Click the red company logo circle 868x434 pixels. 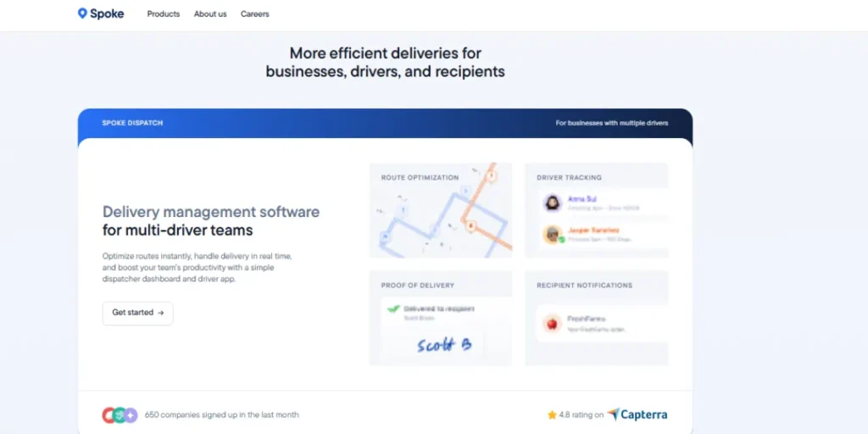pyautogui.click(x=108, y=415)
